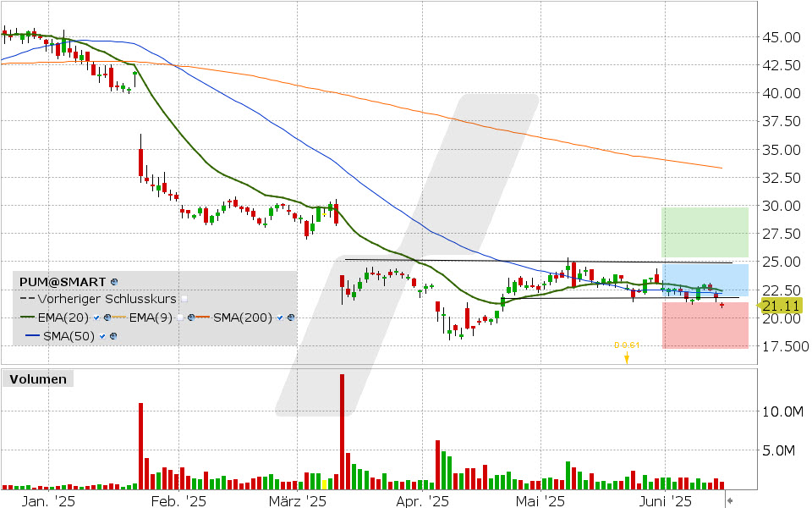
Task: Uncheck the SMA(50) checkbox
Action: pos(102,336)
